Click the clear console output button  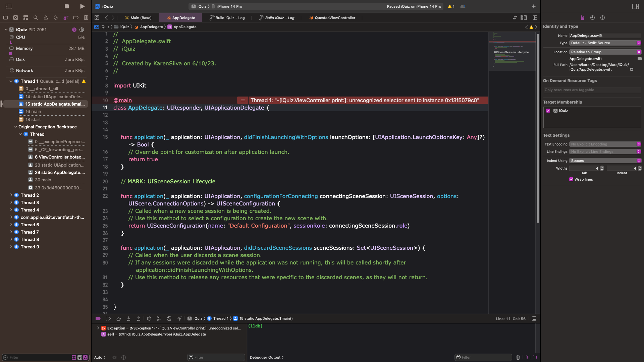(518, 357)
